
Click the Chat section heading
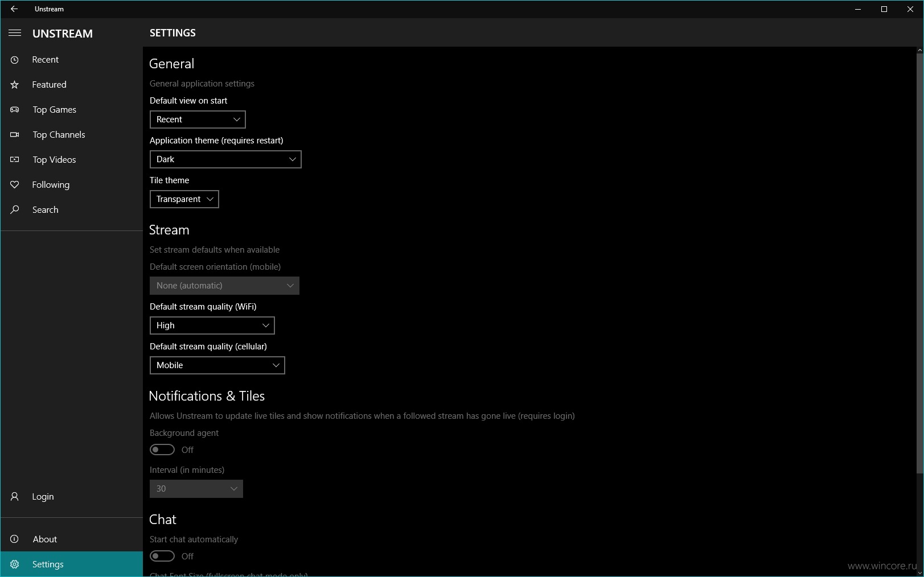pyautogui.click(x=163, y=520)
